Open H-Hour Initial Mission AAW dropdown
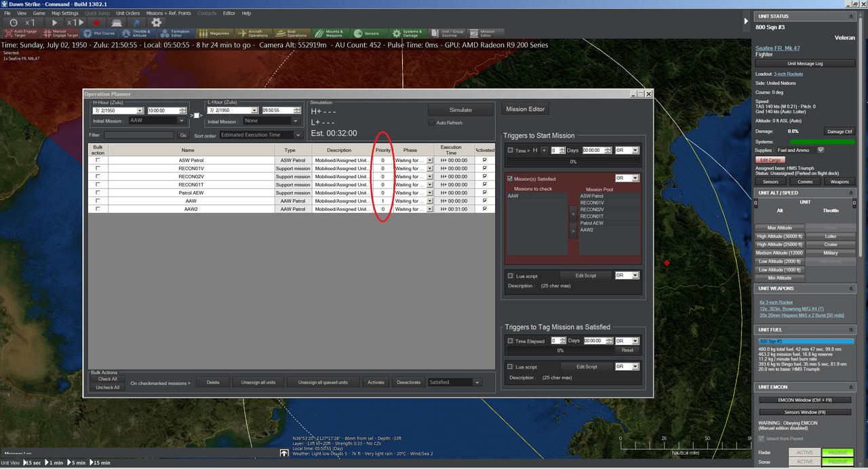 181,121
